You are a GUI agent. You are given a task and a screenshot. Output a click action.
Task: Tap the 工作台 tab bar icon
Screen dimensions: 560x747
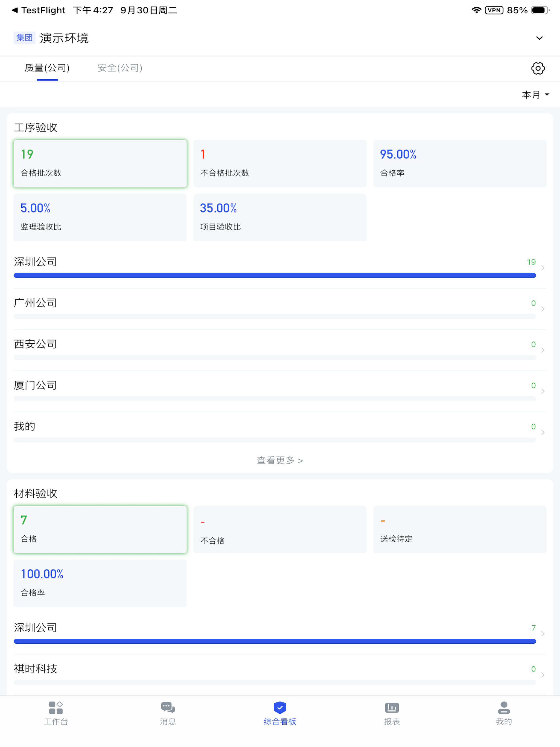click(x=56, y=707)
